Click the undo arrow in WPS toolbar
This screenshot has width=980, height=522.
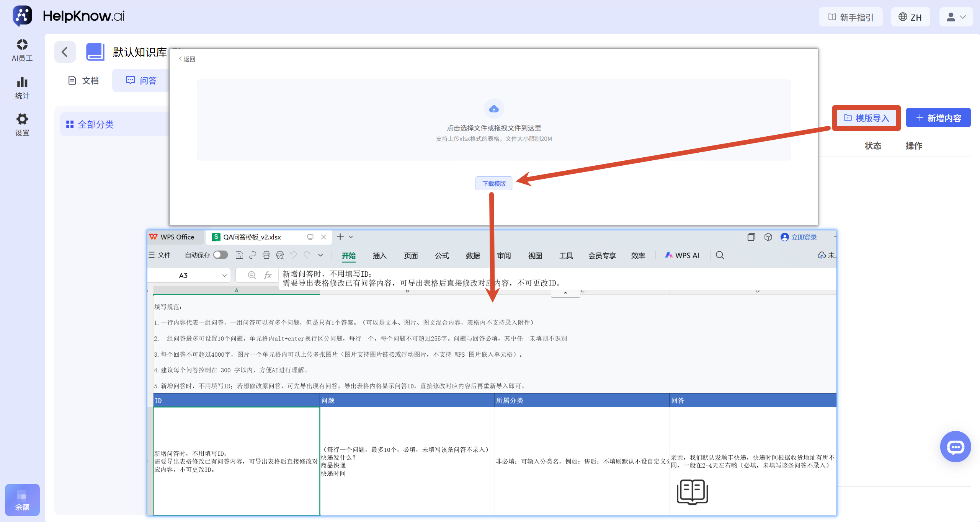294,255
